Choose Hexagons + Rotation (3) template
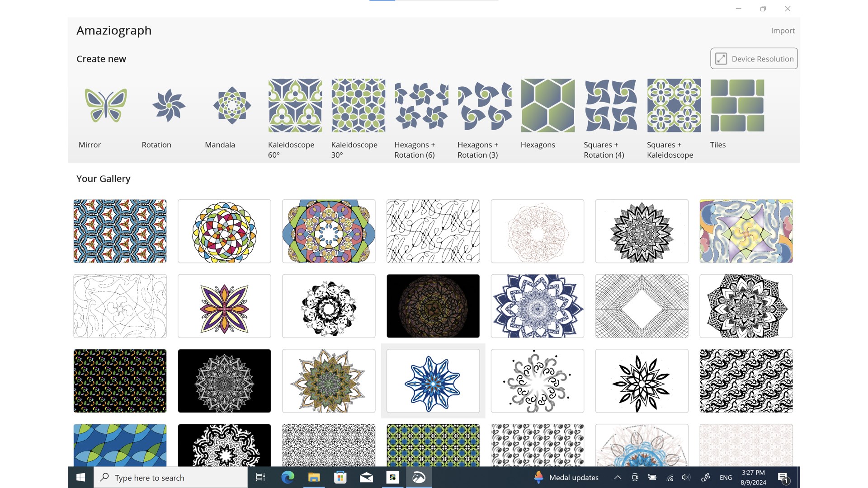Viewport: 868px width, 488px height. 485,105
